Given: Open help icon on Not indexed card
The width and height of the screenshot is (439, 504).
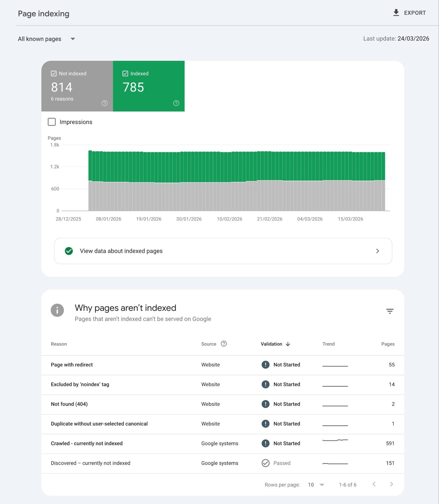Looking at the screenshot, I should 104,103.
